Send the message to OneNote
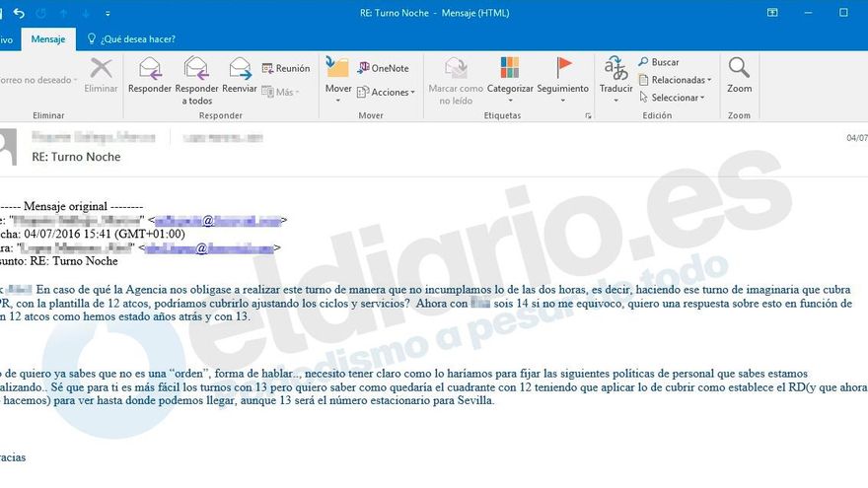Screen dimensions: 868x488 [385, 68]
